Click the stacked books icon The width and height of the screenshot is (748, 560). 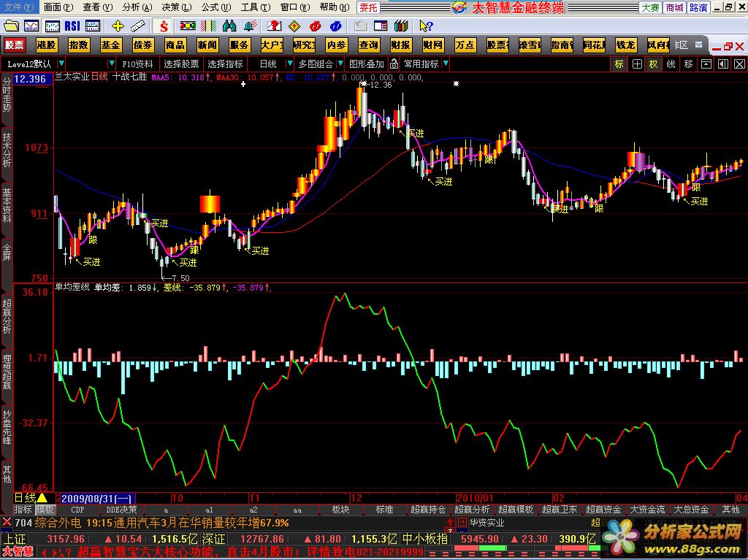pyautogui.click(x=401, y=26)
